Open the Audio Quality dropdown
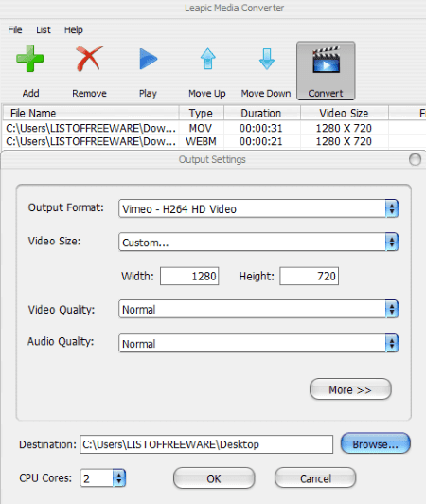The height and width of the screenshot is (504, 426). (258, 343)
